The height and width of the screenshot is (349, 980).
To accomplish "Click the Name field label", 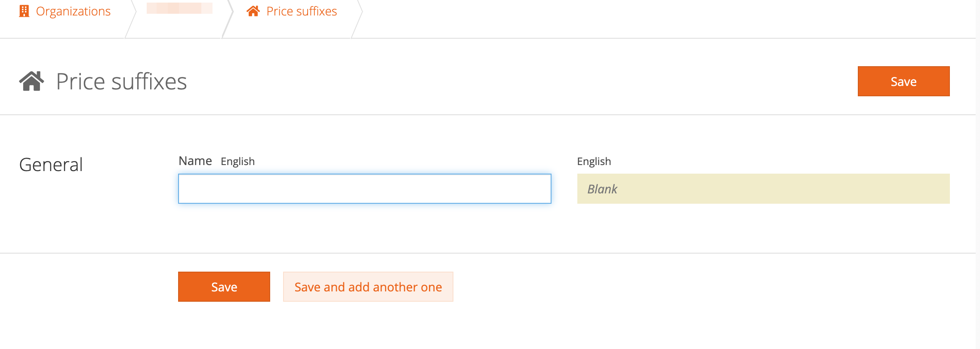I will point(195,161).
